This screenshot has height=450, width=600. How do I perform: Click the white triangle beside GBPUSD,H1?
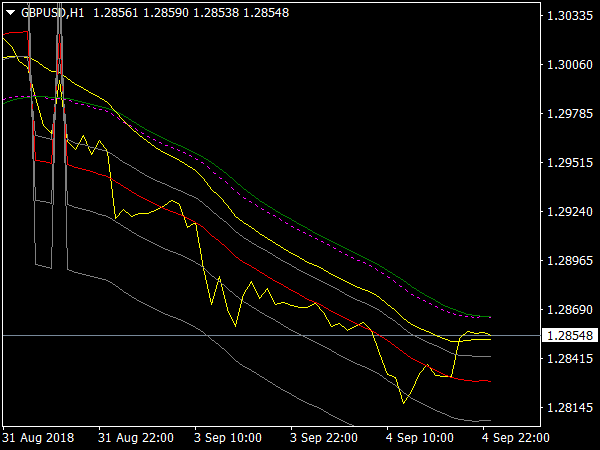(11, 13)
